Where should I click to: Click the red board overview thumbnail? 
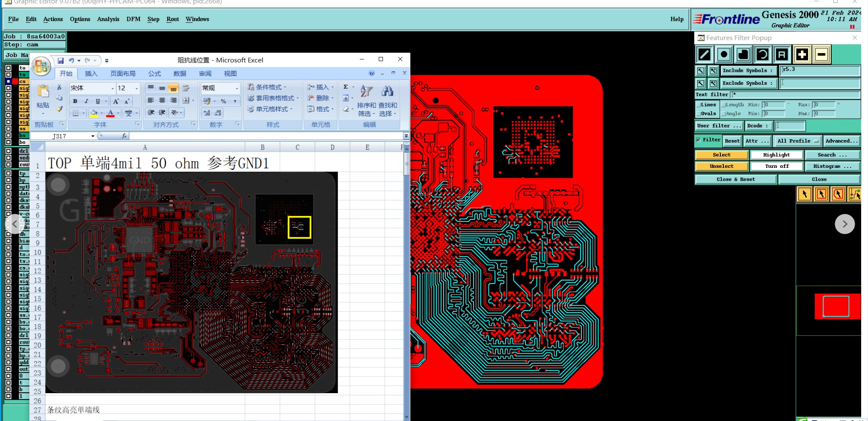tap(837, 306)
